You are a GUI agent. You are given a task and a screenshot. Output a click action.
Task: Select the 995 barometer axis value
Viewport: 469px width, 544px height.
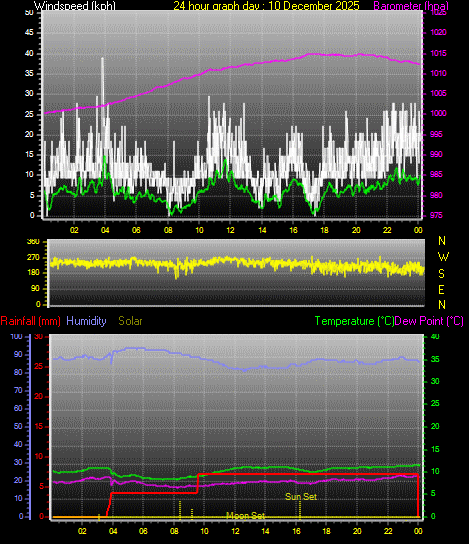(436, 134)
